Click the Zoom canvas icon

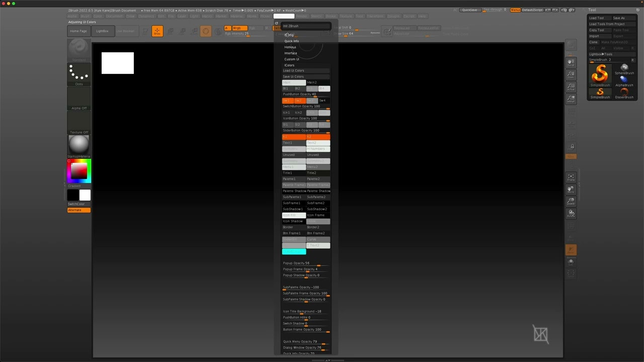(x=571, y=74)
